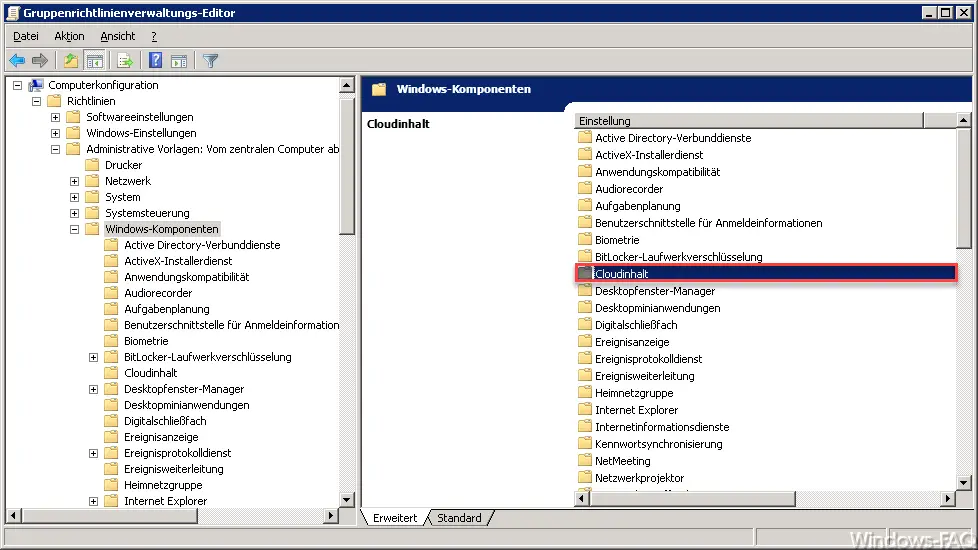This screenshot has width=978, height=550.
Task: Expand the Desktopfenster-Manager tree node
Action: click(x=93, y=389)
